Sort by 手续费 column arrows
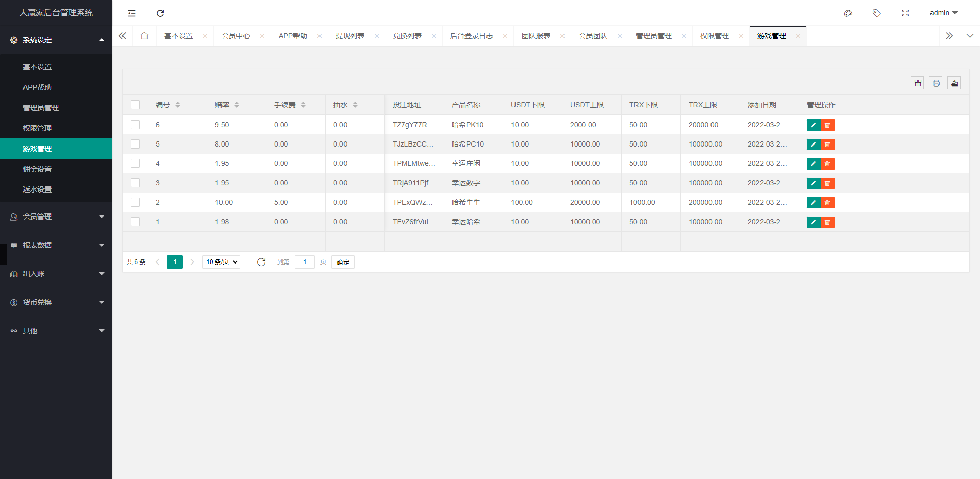The image size is (980, 479). pyautogui.click(x=303, y=105)
